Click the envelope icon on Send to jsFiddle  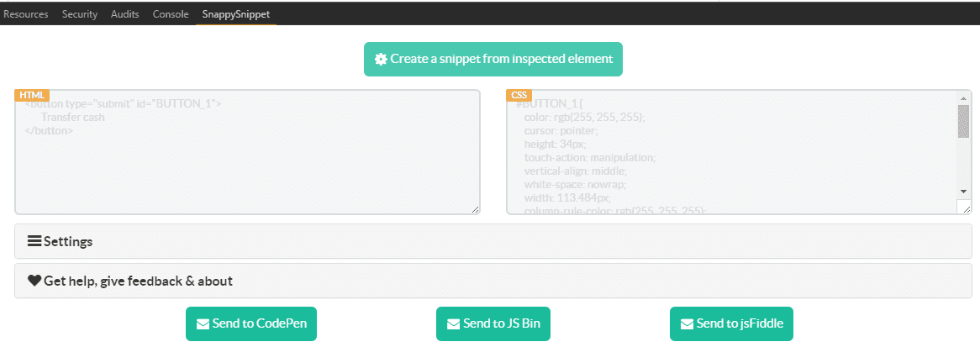tap(687, 323)
